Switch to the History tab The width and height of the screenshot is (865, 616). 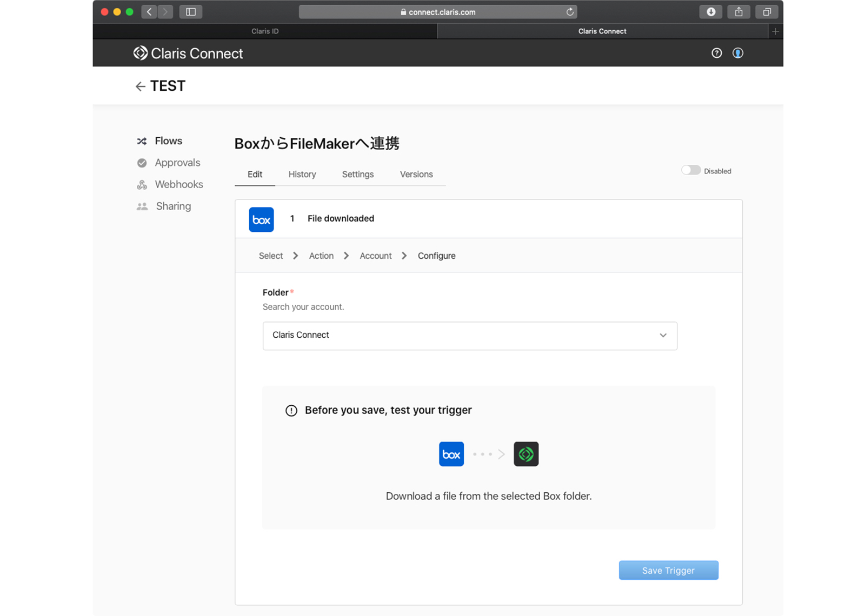tap(302, 175)
